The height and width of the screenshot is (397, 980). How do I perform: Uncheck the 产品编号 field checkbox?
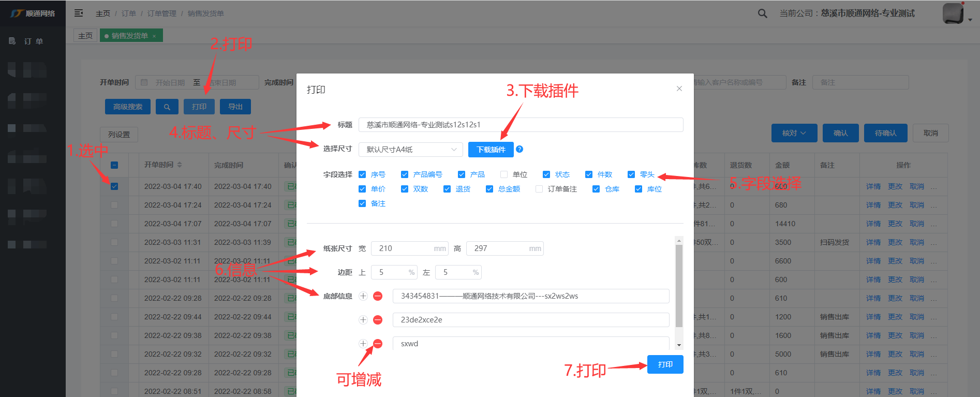coord(405,174)
